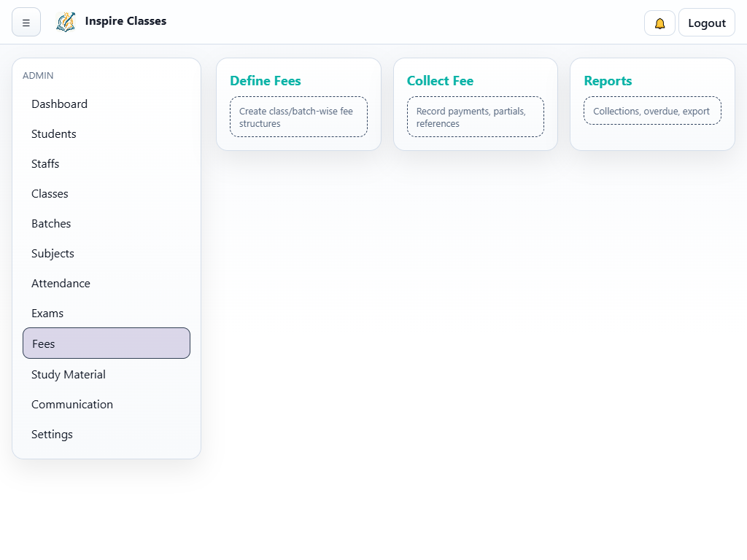Click the notification bell

pos(659,23)
